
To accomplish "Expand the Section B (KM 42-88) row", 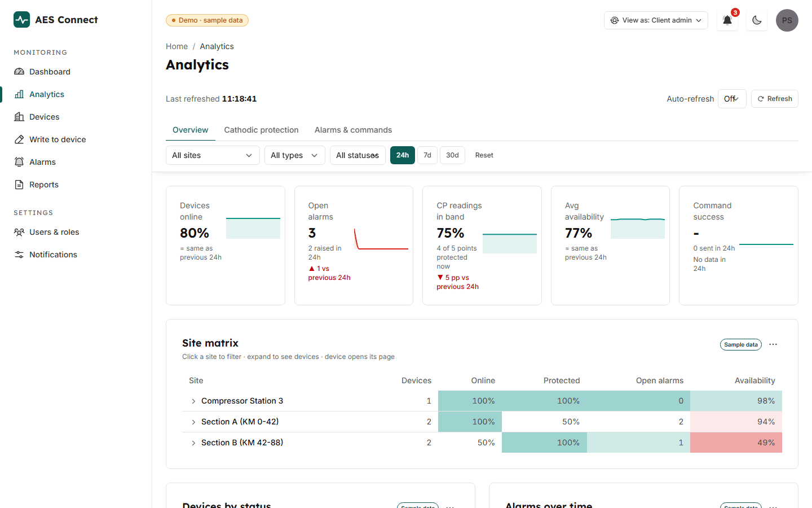I will point(193,443).
